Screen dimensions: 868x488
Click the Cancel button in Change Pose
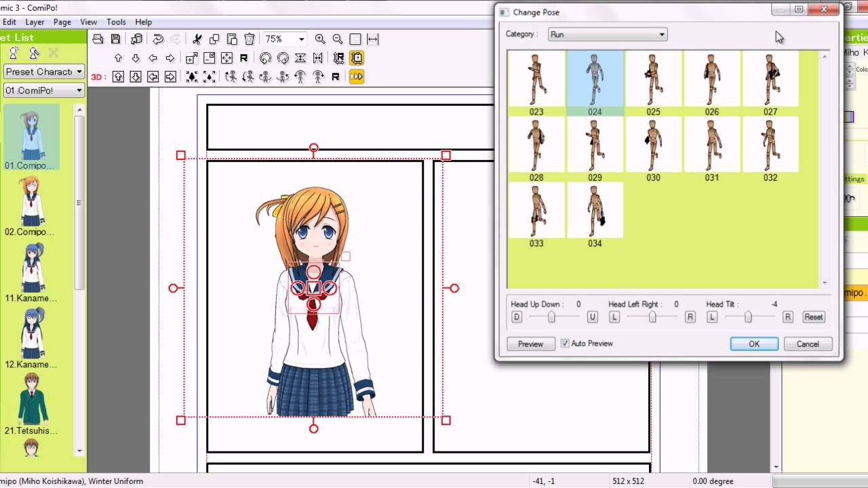click(808, 344)
